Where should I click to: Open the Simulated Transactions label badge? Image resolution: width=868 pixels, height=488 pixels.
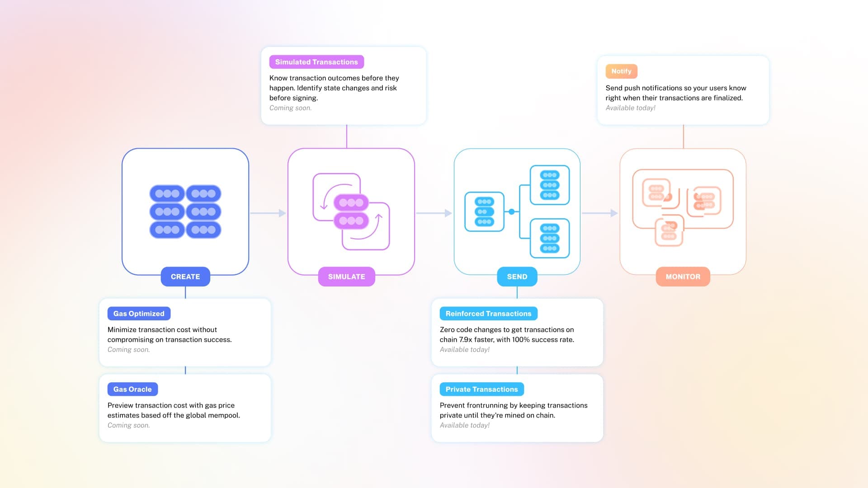point(316,61)
